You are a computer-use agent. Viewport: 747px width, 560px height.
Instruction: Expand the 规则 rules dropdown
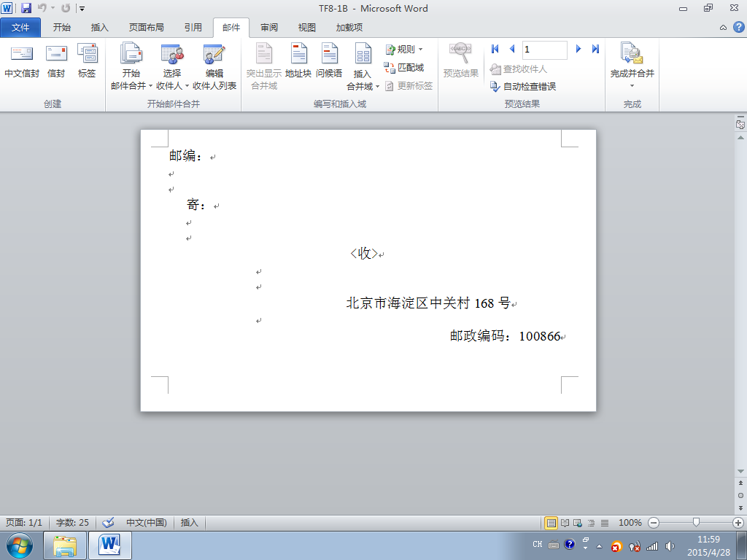[404, 49]
